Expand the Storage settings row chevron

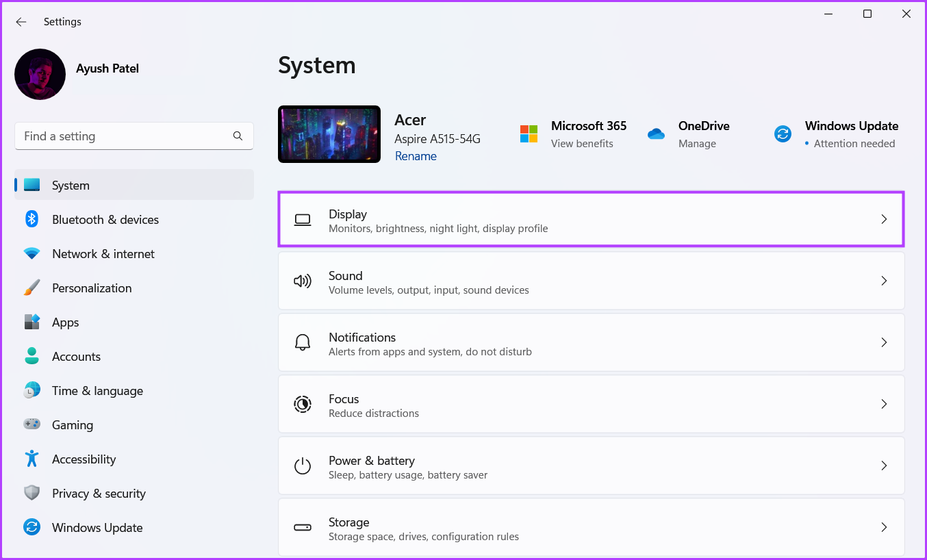(x=884, y=527)
